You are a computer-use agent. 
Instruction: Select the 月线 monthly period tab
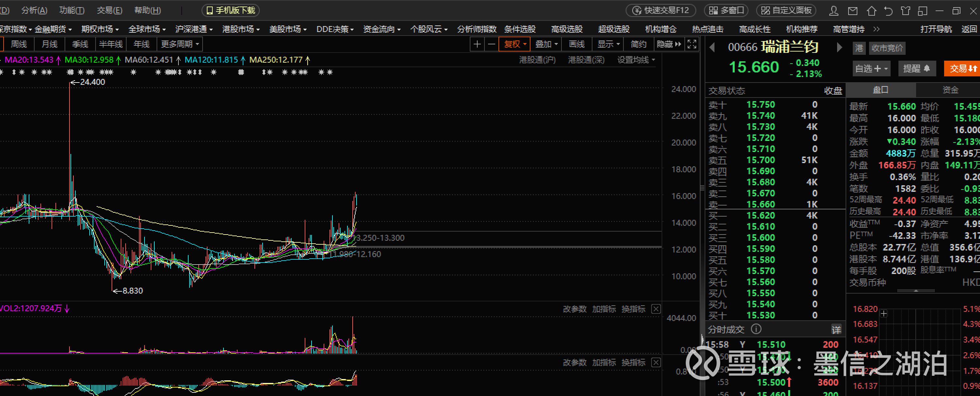(50, 44)
